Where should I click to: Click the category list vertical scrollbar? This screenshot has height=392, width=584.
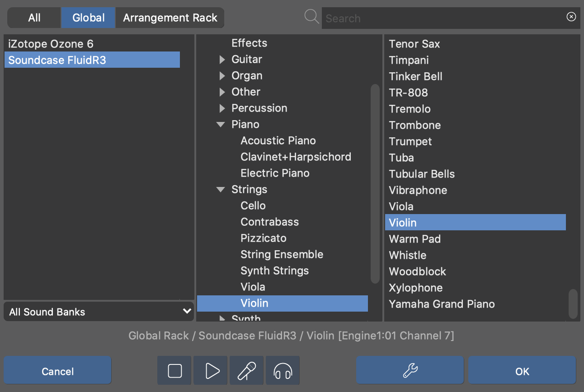tap(375, 183)
